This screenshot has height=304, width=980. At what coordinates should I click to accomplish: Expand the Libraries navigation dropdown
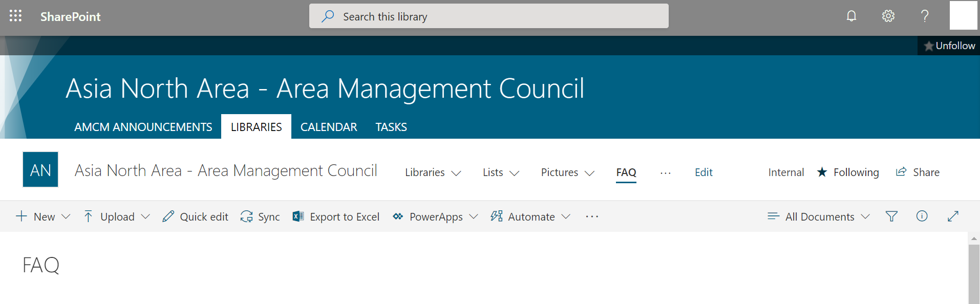[433, 173]
